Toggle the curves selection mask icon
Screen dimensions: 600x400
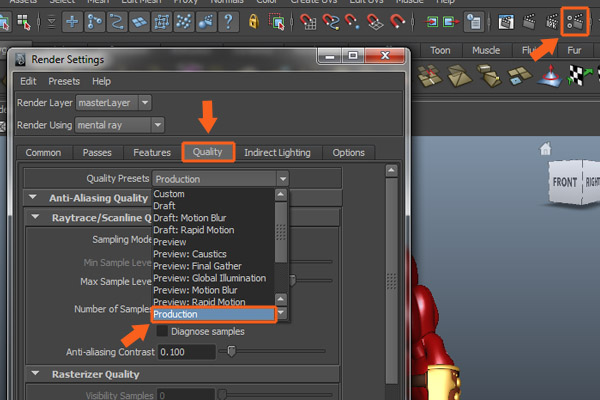pyautogui.click(x=117, y=22)
